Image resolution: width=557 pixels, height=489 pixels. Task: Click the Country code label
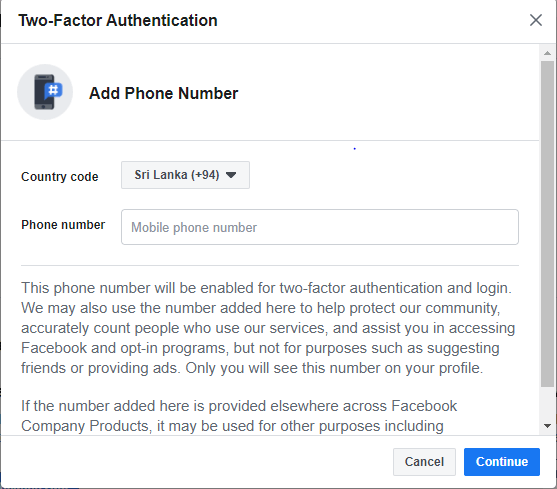click(60, 176)
